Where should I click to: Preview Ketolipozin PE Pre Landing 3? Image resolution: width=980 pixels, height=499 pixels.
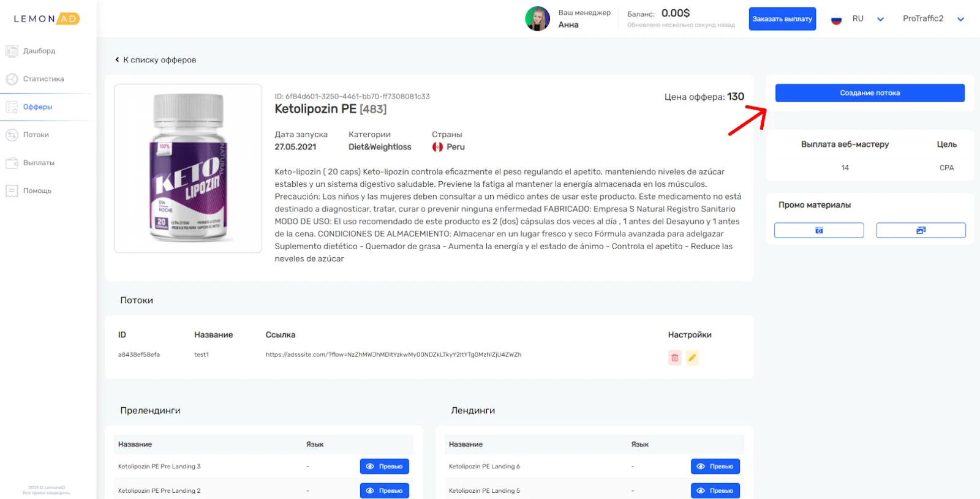click(x=384, y=467)
